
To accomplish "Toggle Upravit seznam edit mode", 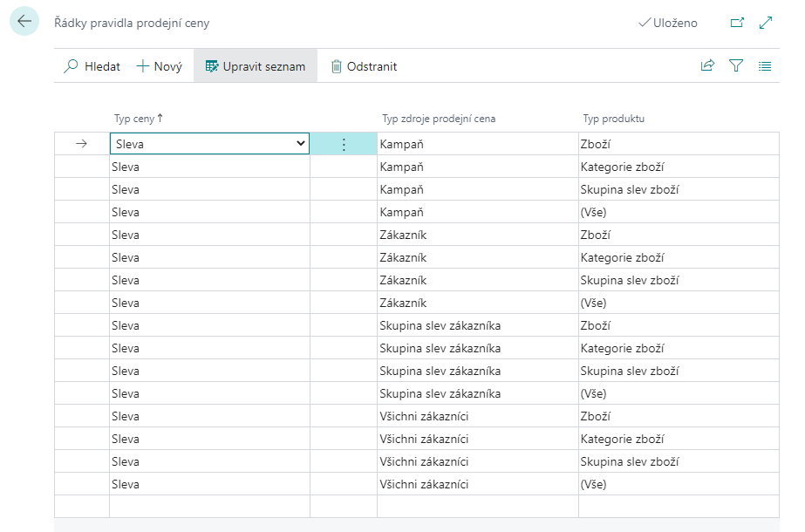I will tap(256, 66).
